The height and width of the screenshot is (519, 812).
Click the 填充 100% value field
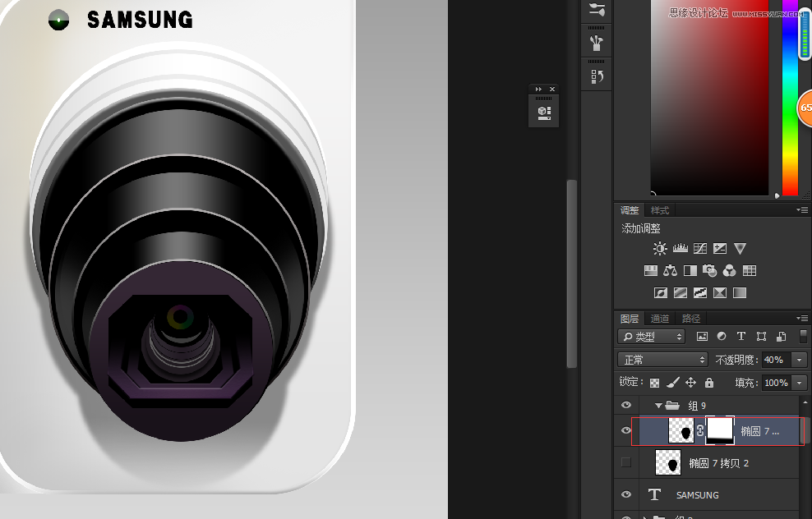click(x=777, y=383)
